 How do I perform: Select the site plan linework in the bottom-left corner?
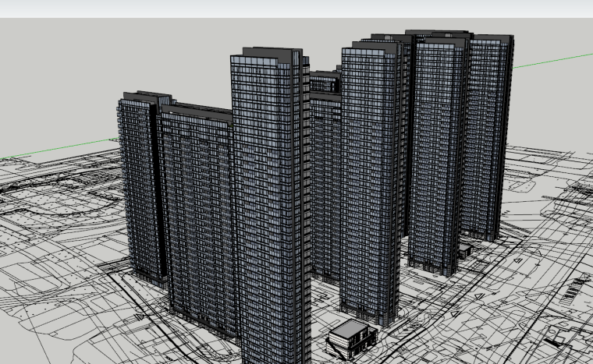click(x=47, y=327)
